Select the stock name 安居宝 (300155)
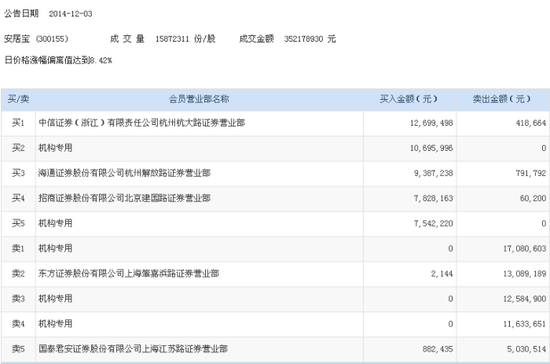Screen dimensions: 550x364 [x=36, y=39]
